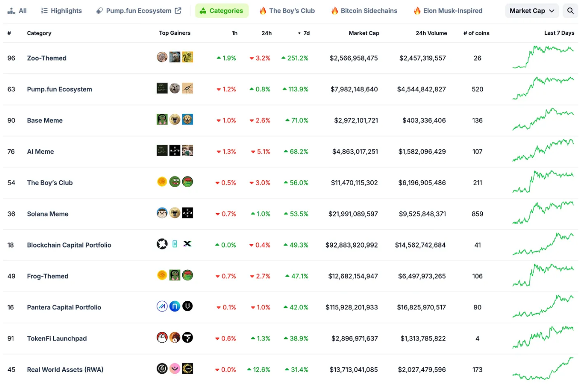Click the black dotted-face coin icon in AI Meme row

point(175,150)
